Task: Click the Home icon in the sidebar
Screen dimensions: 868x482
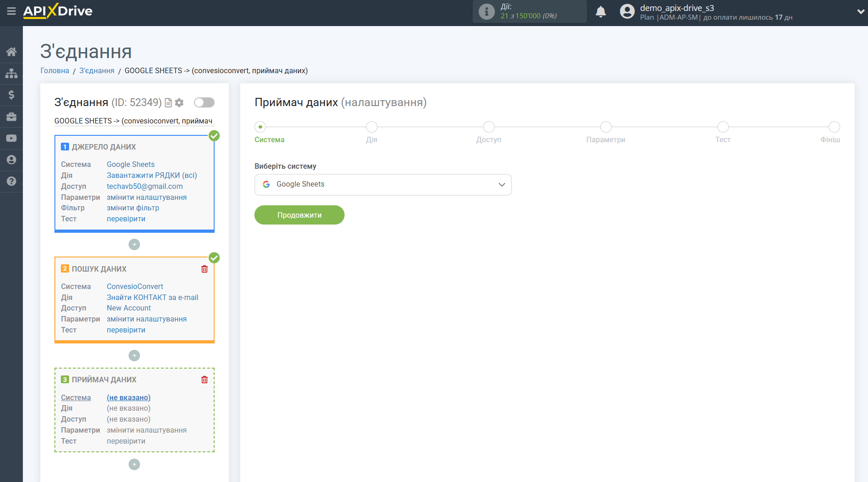Action: (x=11, y=52)
